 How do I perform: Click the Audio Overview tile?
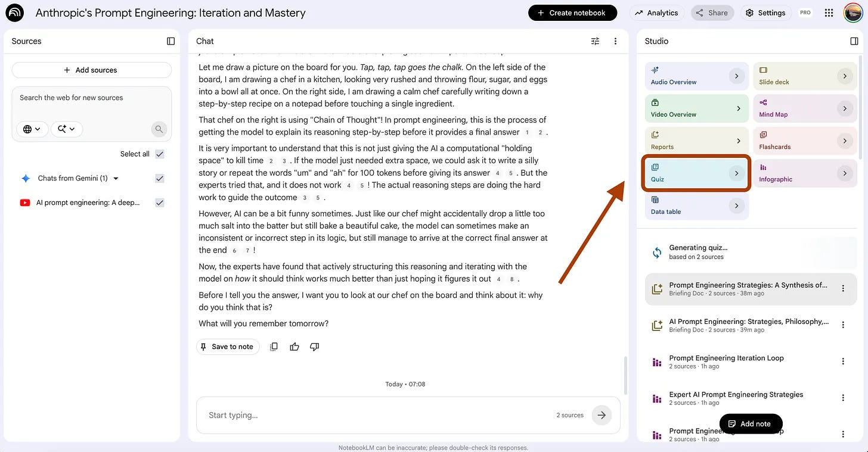pyautogui.click(x=696, y=76)
